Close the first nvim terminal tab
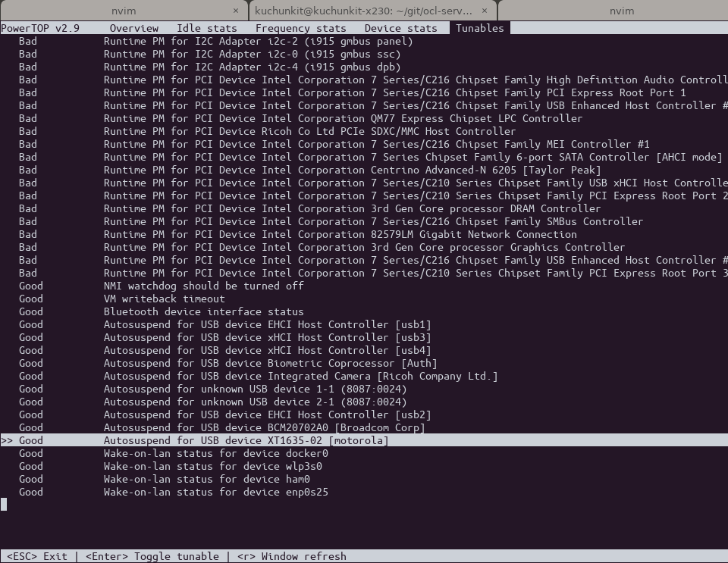This screenshot has width=728, height=563. pos(236,11)
